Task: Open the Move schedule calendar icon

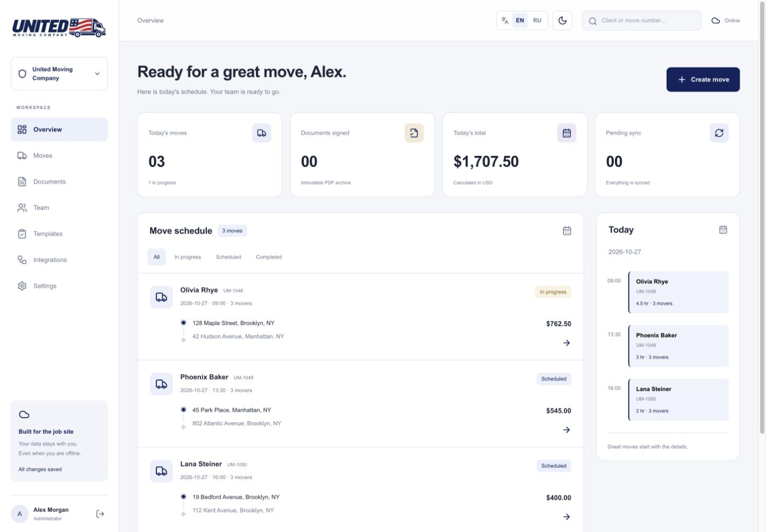Action: coord(567,231)
